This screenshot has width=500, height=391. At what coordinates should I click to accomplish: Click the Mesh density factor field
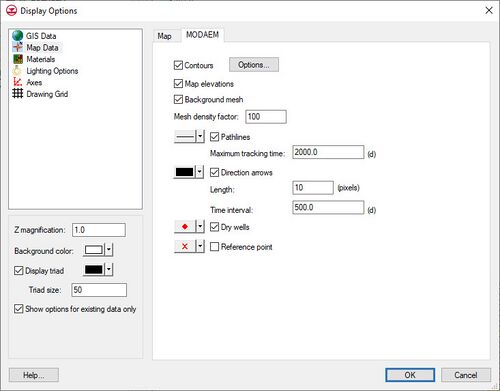click(266, 117)
